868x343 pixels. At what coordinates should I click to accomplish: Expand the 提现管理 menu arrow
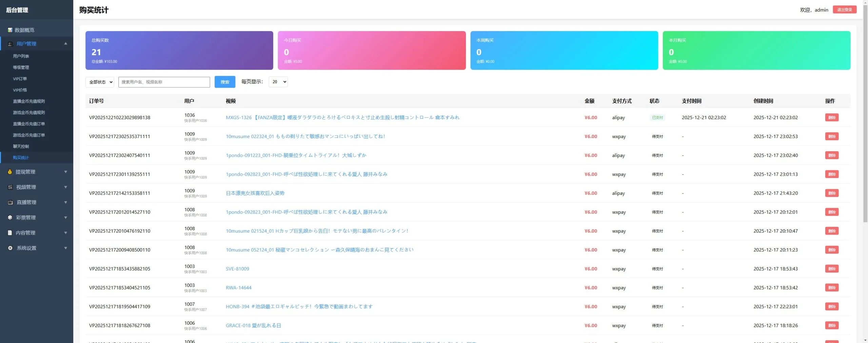point(66,172)
